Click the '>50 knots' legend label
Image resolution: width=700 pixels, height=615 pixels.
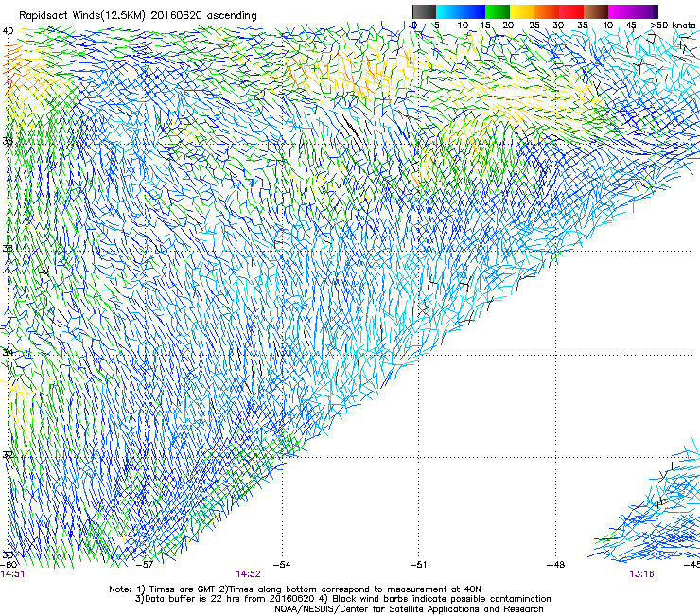[673, 26]
